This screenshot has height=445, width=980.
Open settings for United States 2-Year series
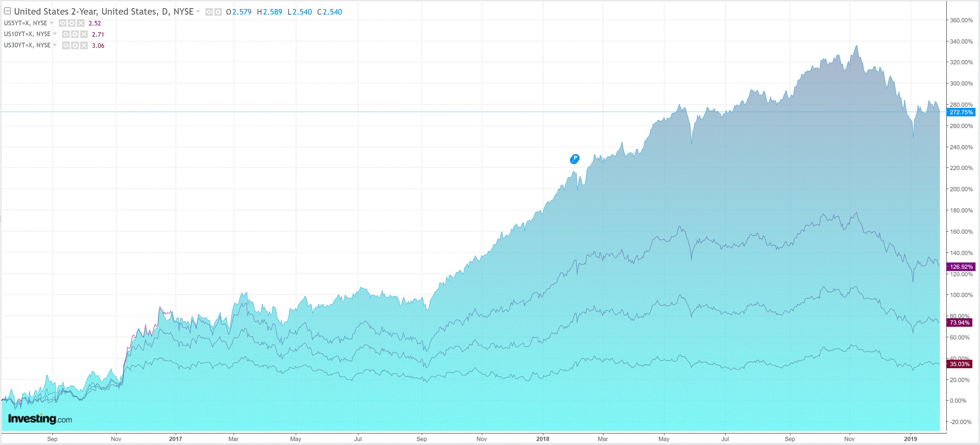click(218, 12)
